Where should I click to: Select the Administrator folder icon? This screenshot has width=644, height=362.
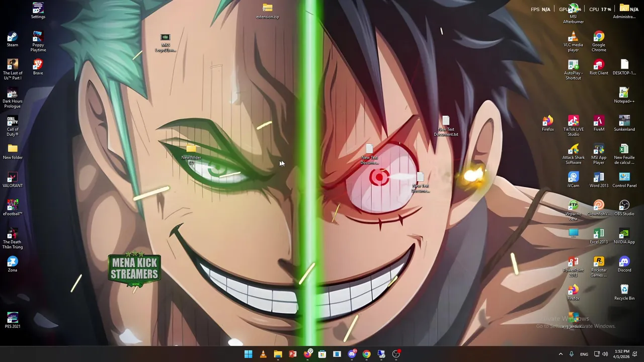pos(624,11)
